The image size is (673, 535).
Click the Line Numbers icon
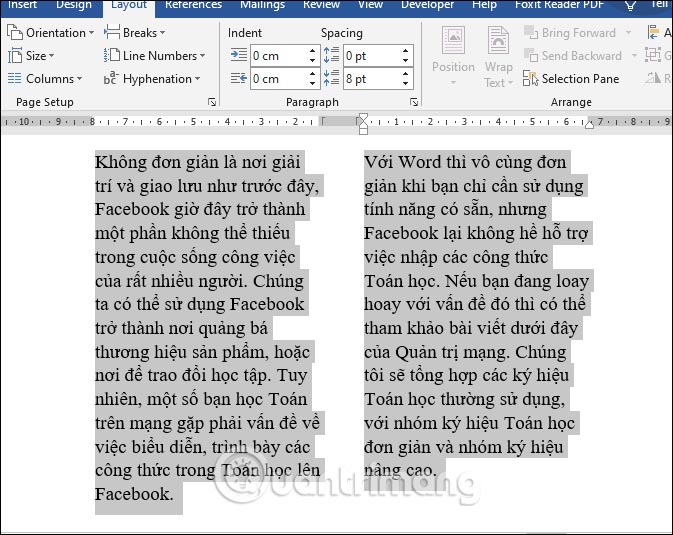tap(112, 56)
